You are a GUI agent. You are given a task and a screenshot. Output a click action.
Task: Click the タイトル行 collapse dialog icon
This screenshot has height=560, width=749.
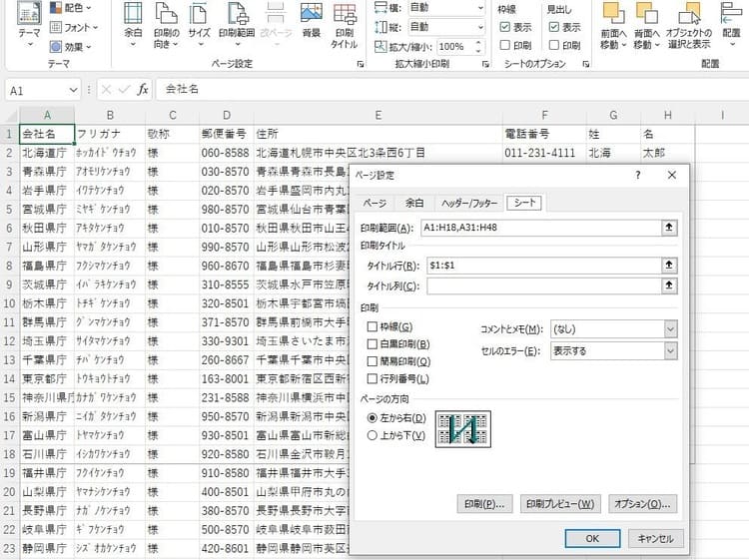click(669, 266)
